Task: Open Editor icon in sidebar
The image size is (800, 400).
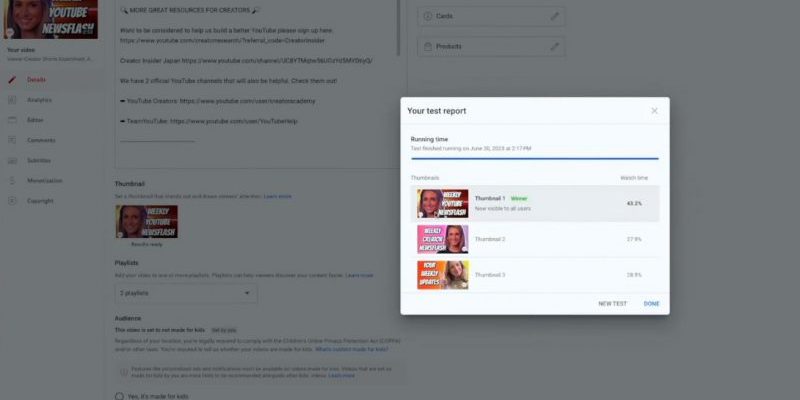Action: 12,120
